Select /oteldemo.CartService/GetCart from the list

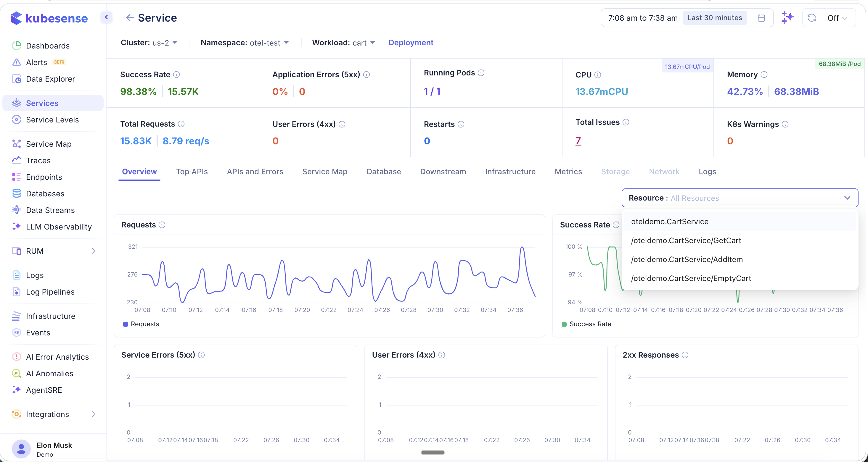[x=686, y=240]
